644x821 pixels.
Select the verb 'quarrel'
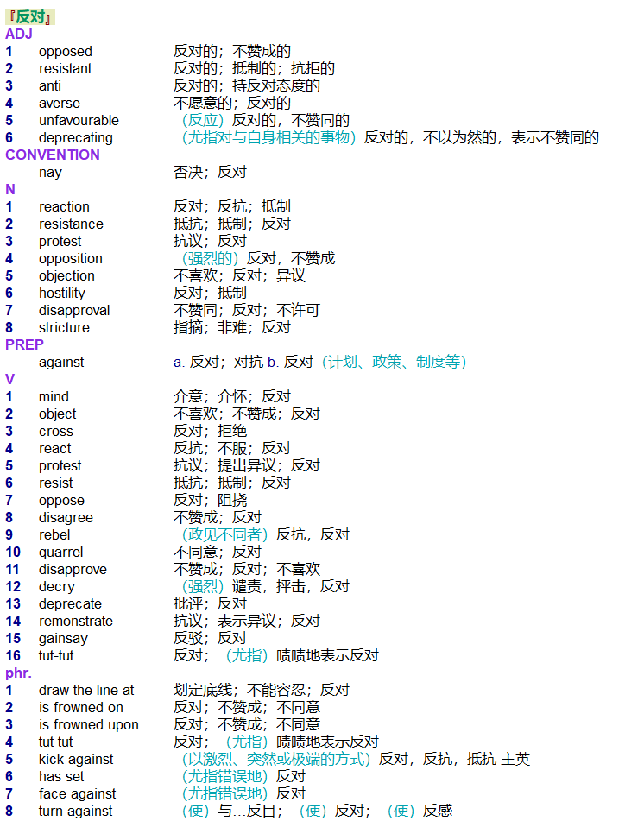click(x=61, y=553)
